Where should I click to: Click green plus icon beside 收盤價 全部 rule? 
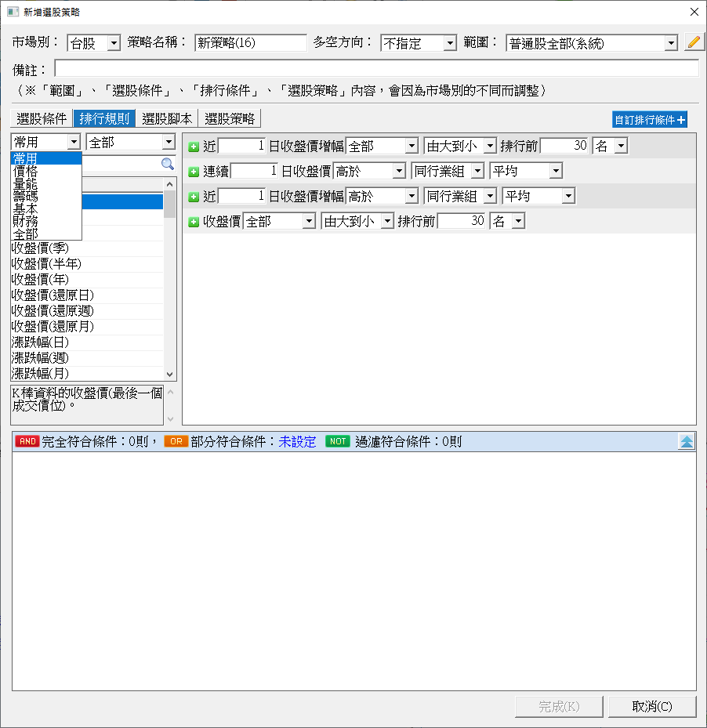click(x=194, y=222)
